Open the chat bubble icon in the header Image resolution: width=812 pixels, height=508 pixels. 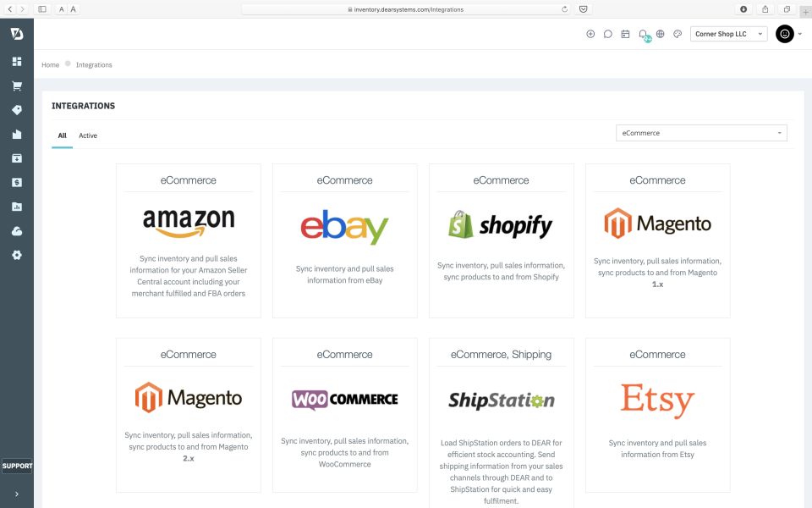click(608, 34)
